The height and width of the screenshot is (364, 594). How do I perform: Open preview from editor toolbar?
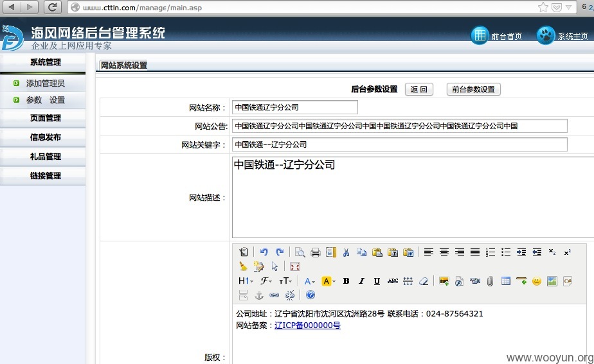click(x=300, y=252)
